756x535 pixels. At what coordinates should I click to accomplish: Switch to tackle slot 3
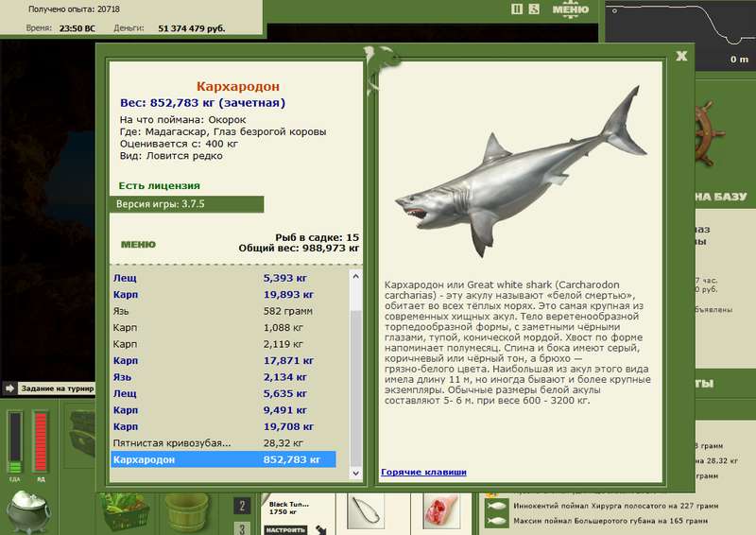(242, 528)
